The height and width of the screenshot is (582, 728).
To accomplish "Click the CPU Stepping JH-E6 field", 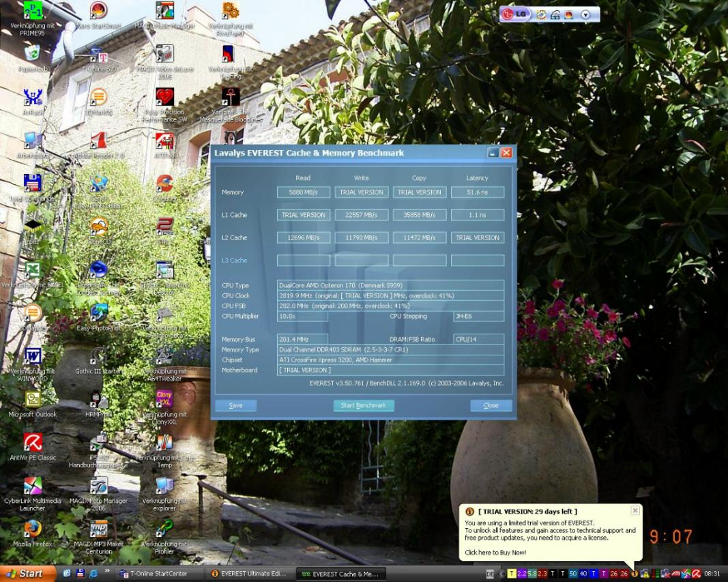I will tap(479, 316).
